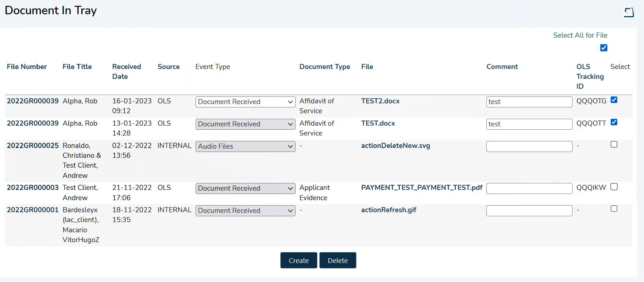The height and width of the screenshot is (282, 644).
Task: Click the Received Date column header
Action: [126, 72]
